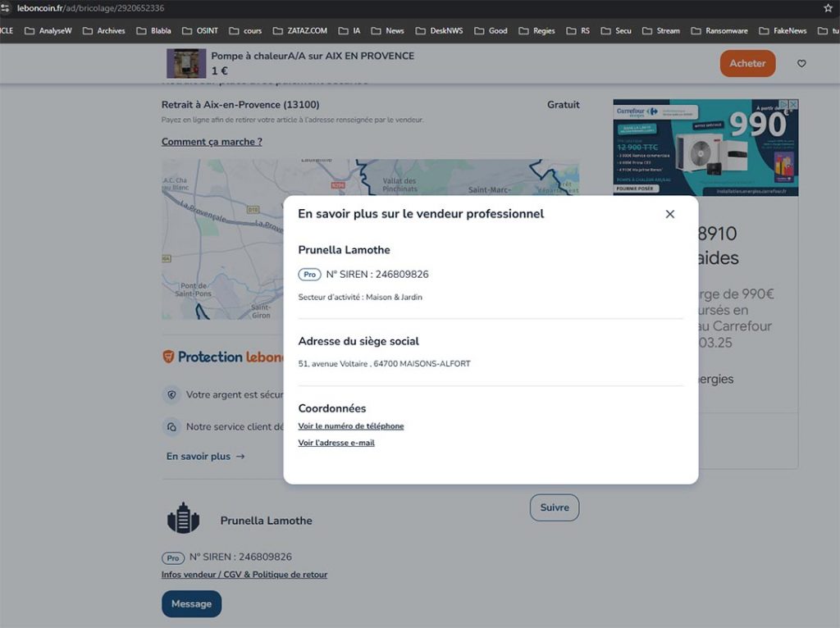Open the Secu bookmarks folder
The width and height of the screenshot is (840, 628).
tap(616, 31)
